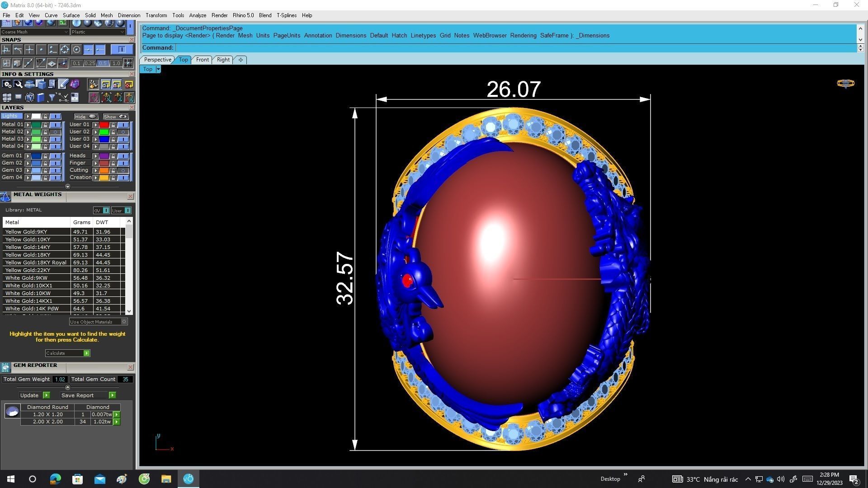Expand the Top viewport menu arrow
Image resolution: width=868 pixels, height=488 pixels.
point(158,69)
